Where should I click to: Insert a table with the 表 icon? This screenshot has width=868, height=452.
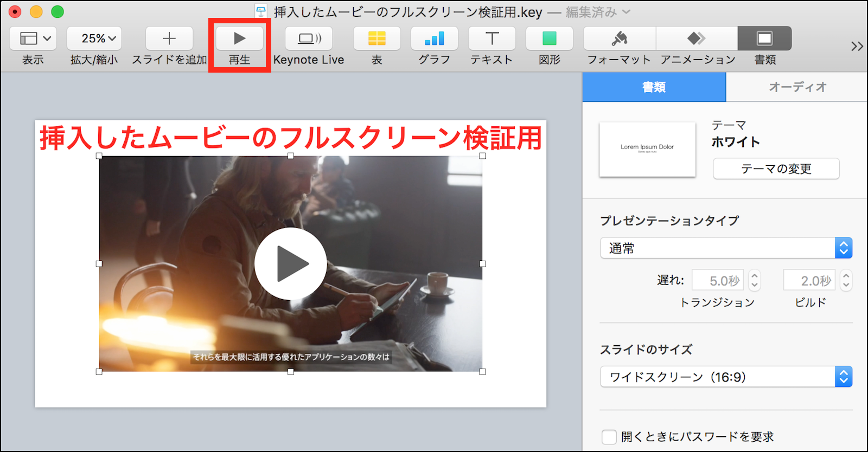tap(376, 38)
